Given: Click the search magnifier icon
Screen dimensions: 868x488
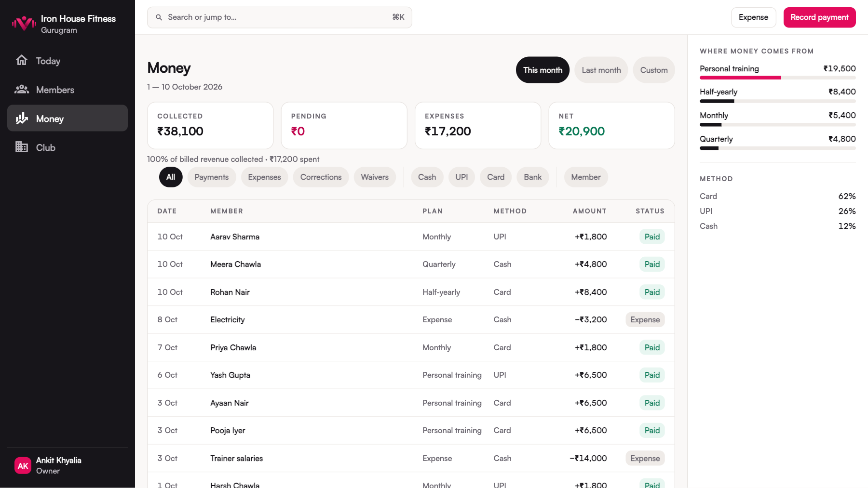Looking at the screenshot, I should click(x=159, y=17).
